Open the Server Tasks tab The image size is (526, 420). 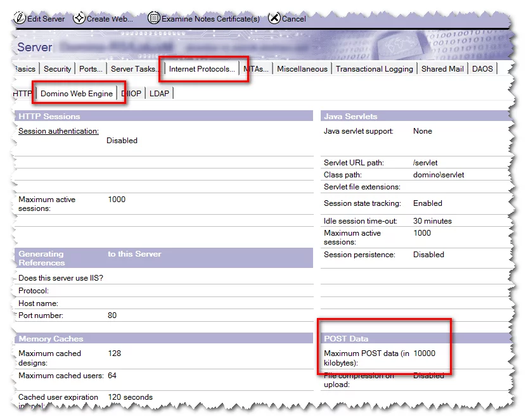point(133,69)
